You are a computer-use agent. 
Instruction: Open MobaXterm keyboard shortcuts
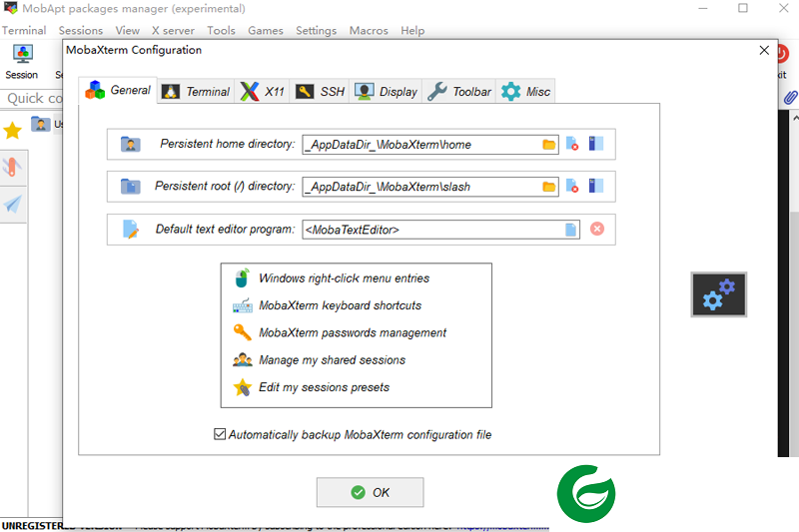[x=340, y=305]
